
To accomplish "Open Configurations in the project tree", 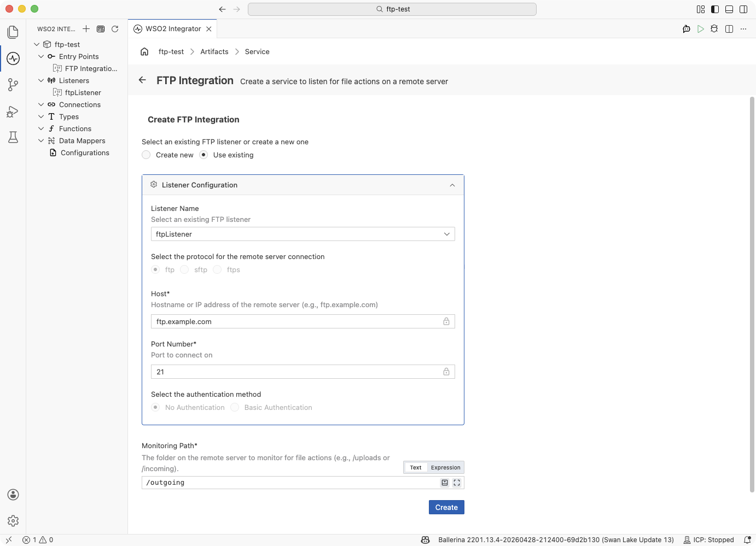I will tap(85, 152).
